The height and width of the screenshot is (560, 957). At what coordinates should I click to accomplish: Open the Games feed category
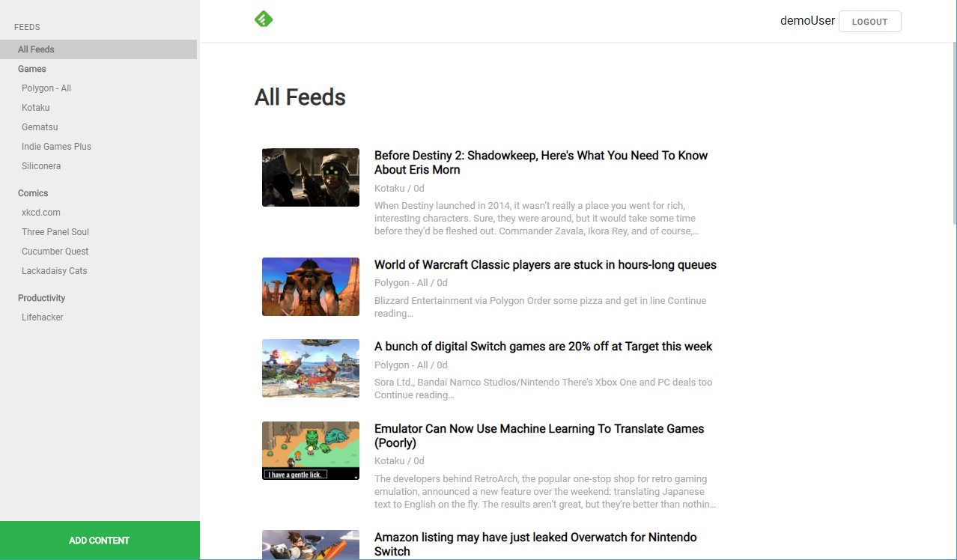(x=32, y=69)
